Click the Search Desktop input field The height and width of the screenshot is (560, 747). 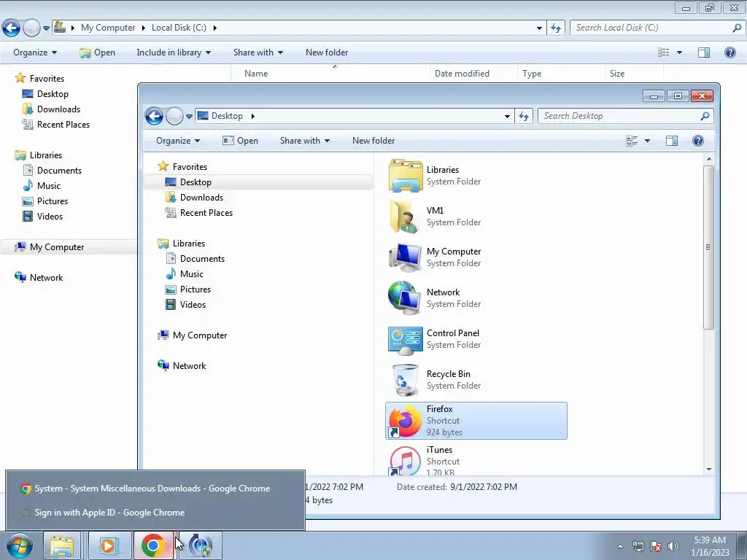625,116
